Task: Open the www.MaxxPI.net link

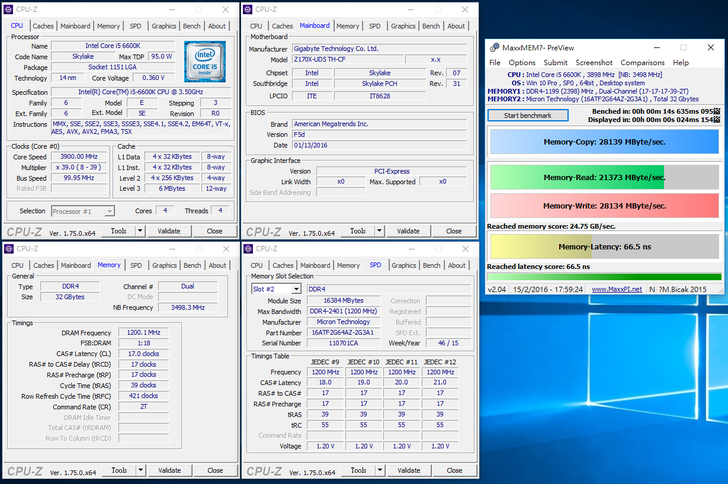Action: point(617,289)
